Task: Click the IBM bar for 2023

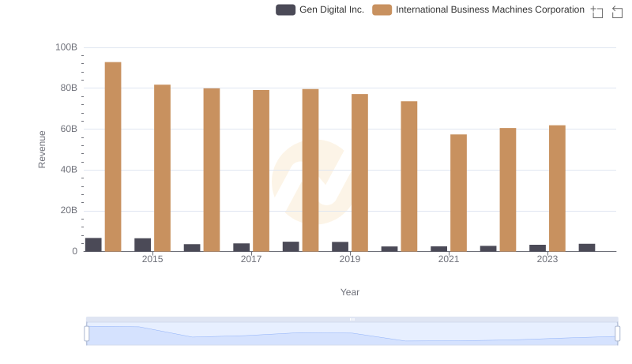Action: [x=557, y=189]
